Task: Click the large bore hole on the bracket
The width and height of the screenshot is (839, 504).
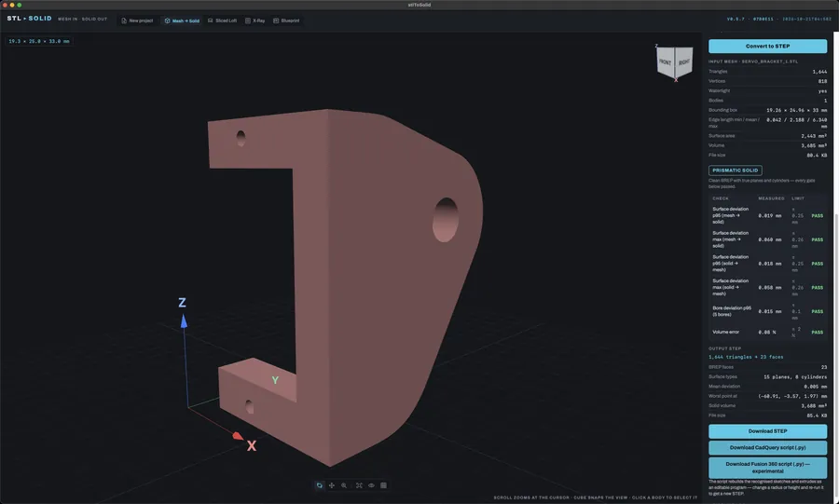Action: point(446,220)
